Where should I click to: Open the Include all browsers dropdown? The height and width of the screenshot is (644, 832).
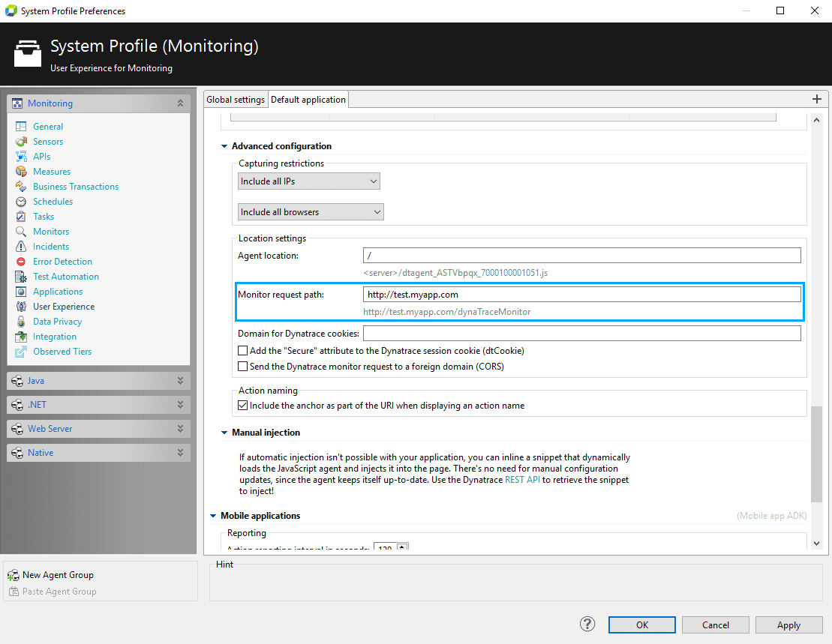click(x=311, y=212)
